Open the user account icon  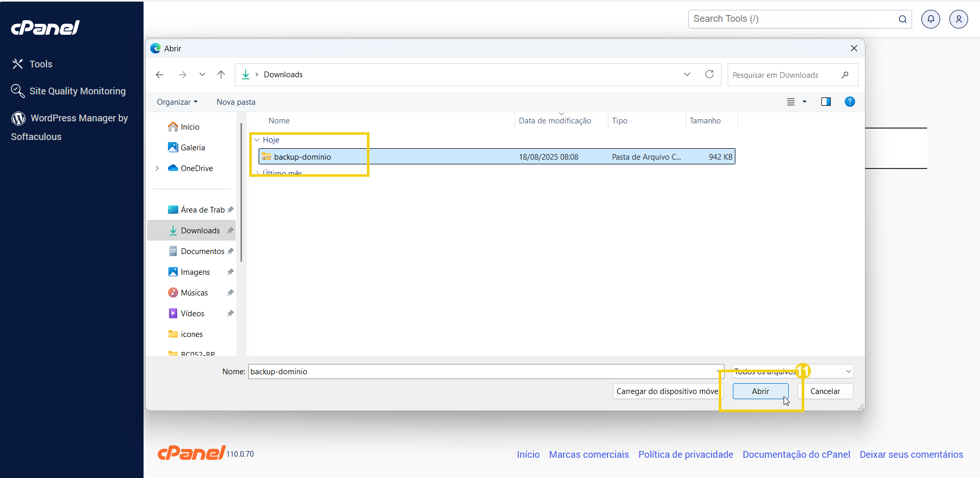[x=959, y=19]
